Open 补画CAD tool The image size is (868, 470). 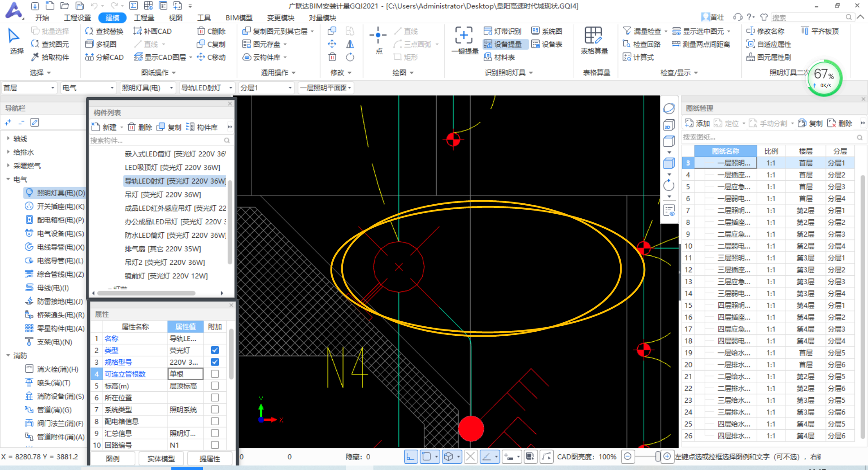point(152,31)
